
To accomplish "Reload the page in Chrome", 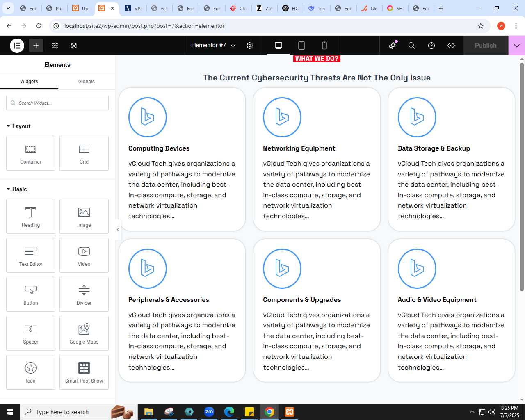I will [39, 26].
